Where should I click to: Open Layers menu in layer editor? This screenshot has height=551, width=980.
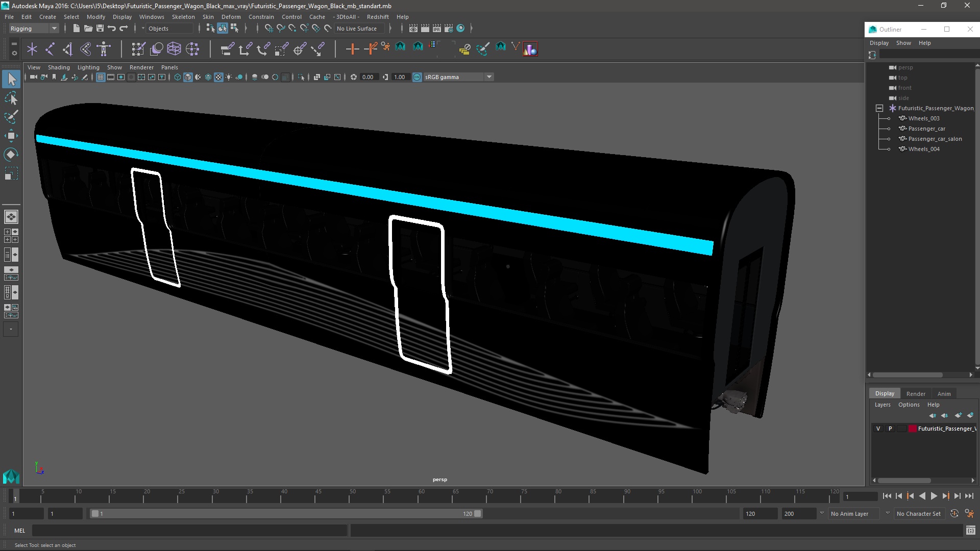point(882,405)
